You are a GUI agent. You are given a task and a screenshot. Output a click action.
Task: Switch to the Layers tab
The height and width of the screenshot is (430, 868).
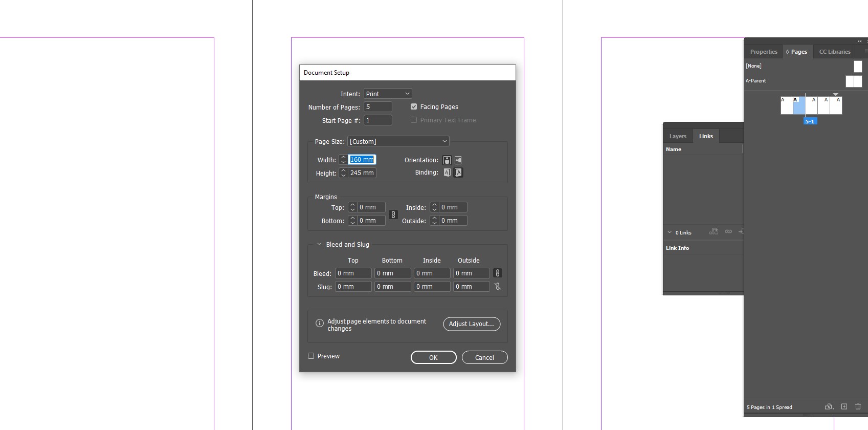[x=678, y=136]
